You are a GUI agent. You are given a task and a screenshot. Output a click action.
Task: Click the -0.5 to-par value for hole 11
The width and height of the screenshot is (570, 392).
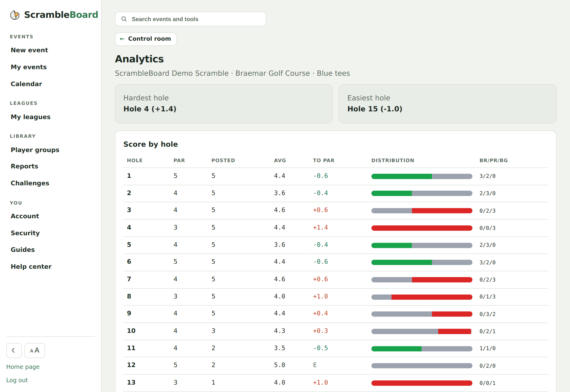pyautogui.click(x=321, y=348)
